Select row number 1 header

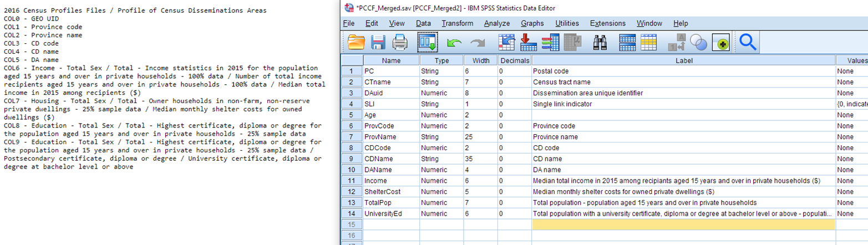(x=352, y=71)
